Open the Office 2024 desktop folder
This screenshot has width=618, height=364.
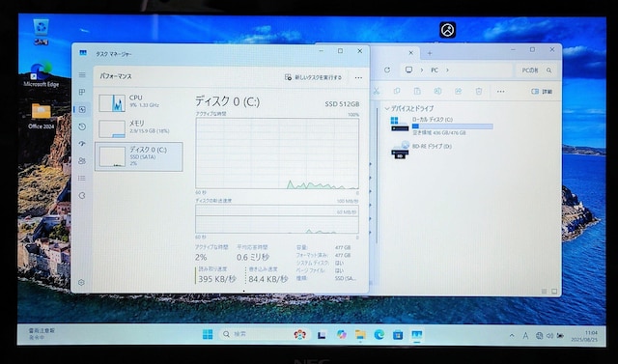click(x=41, y=116)
